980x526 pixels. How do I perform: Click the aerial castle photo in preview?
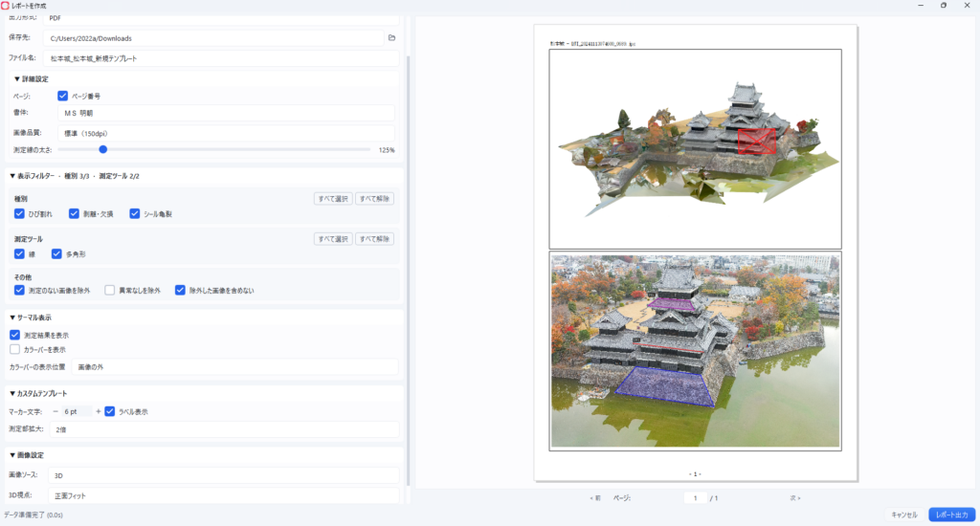(x=695, y=351)
